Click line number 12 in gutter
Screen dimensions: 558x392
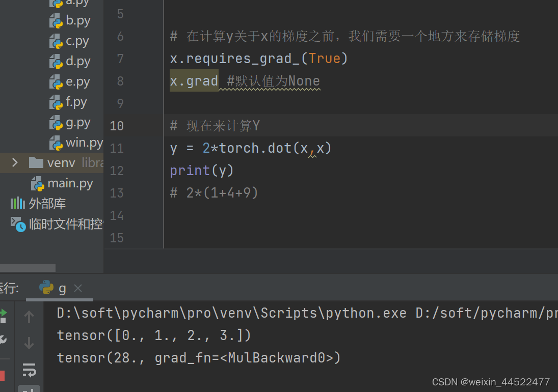(x=117, y=171)
